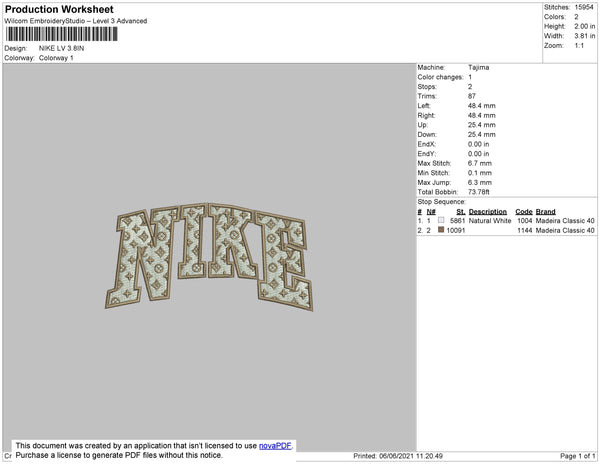Click the NIKE embroidery design preview

(x=209, y=257)
